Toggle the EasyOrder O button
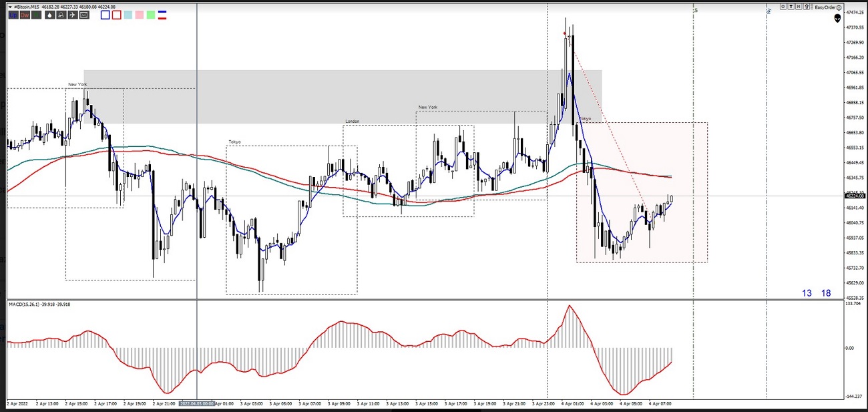868x412 pixels. click(784, 7)
